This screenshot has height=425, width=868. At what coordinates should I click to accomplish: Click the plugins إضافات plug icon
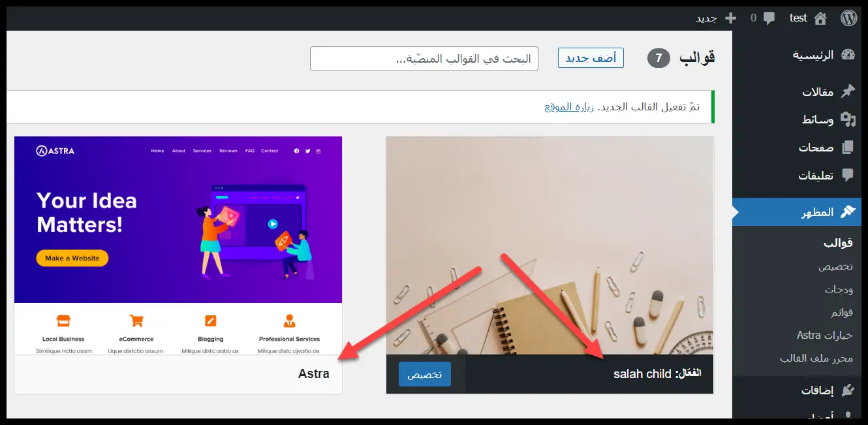coord(848,390)
